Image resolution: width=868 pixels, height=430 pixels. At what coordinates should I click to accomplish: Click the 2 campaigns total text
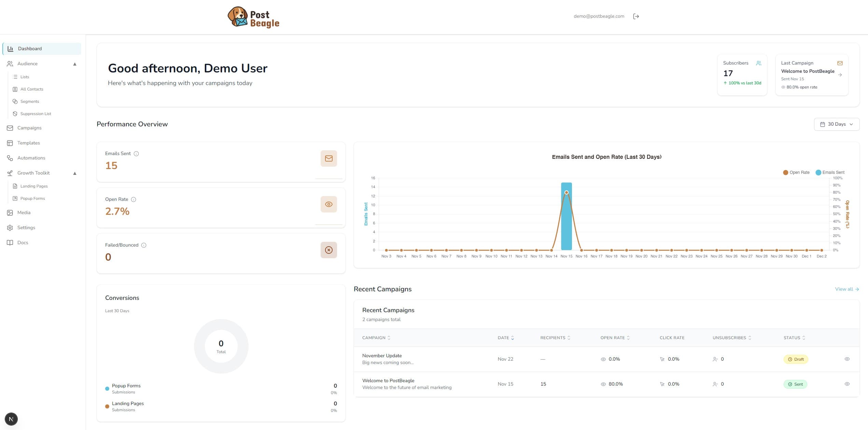tap(381, 320)
